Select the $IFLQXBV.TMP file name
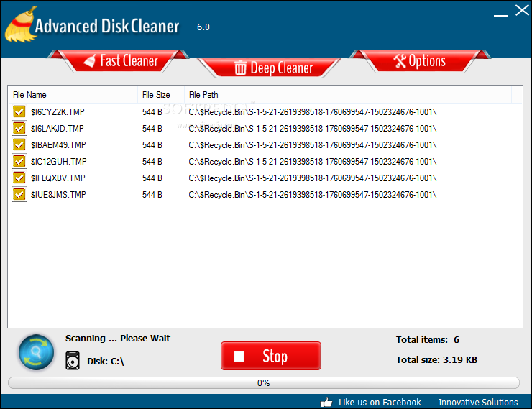532x409 pixels. 58,178
